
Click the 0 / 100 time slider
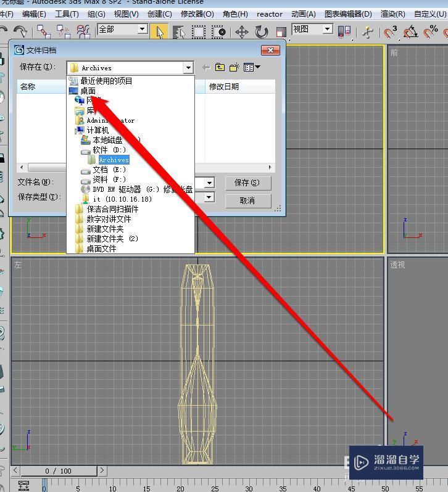click(59, 470)
